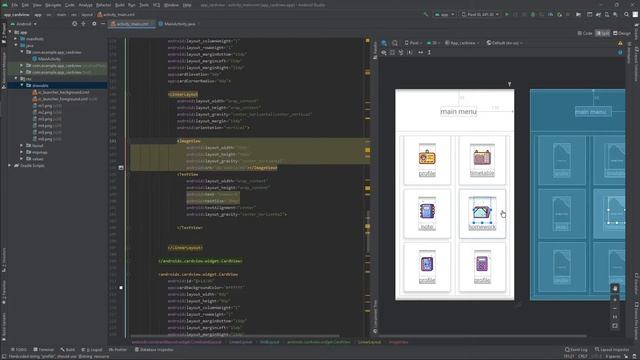Click the yellow warning triangle in design view
The height and width of the screenshot is (360, 640).
[620, 43]
